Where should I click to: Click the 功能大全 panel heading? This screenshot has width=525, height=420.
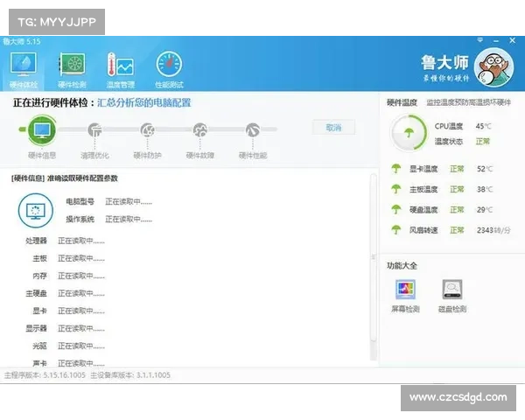click(x=402, y=266)
